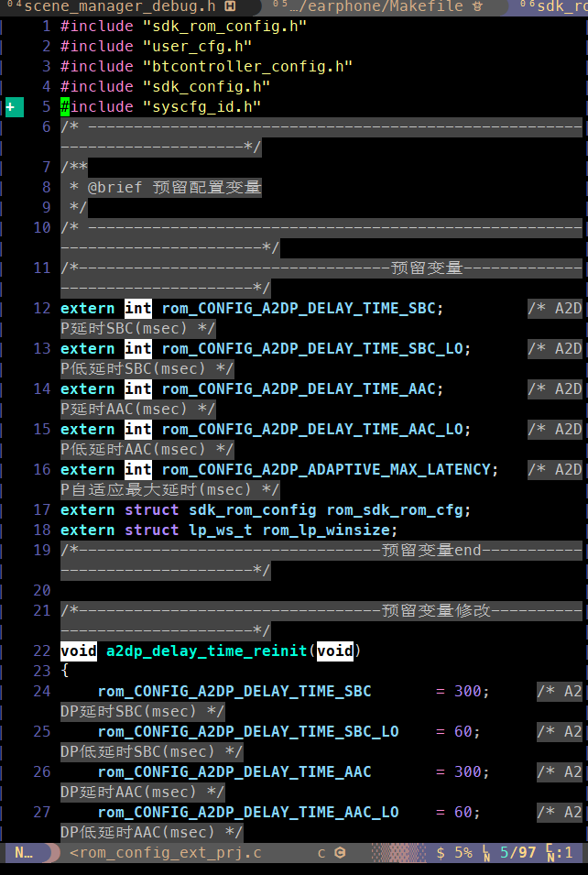Click the "syscfg_id.h" include string
The height and width of the screenshot is (875, 588).
coord(201,106)
